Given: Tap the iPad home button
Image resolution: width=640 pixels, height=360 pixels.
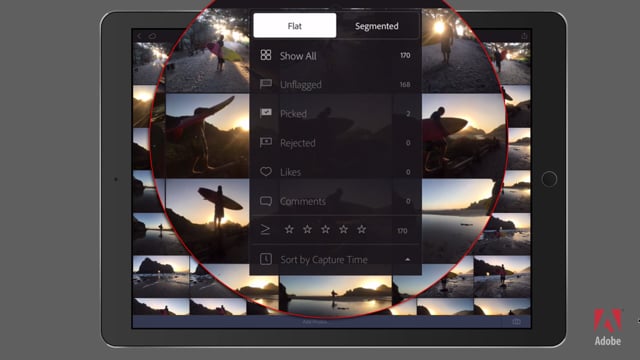Looking at the screenshot, I should (x=549, y=179).
